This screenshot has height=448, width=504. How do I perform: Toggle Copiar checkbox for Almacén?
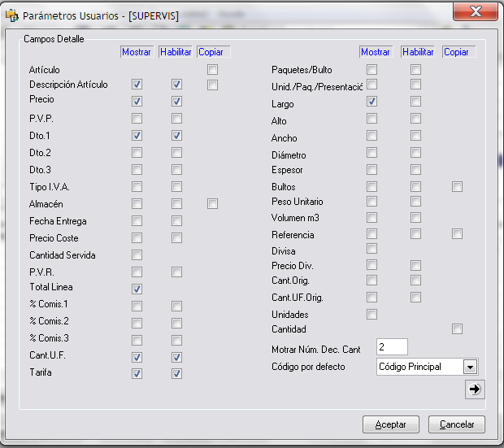click(x=212, y=204)
